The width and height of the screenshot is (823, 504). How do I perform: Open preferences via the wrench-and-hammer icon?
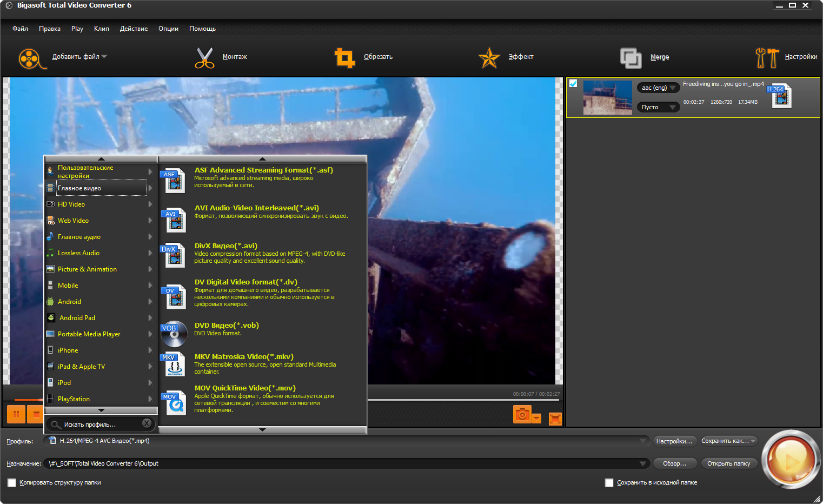(767, 58)
